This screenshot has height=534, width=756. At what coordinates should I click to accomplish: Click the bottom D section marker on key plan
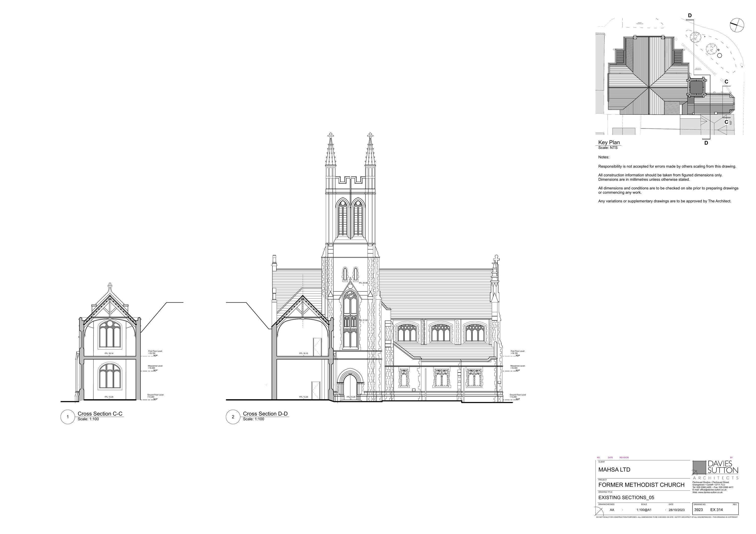pyautogui.click(x=706, y=143)
